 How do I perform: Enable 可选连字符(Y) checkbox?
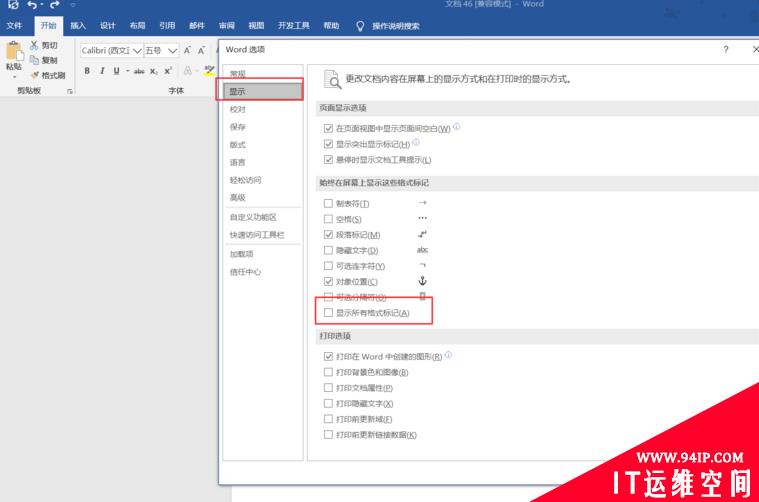[x=328, y=266]
